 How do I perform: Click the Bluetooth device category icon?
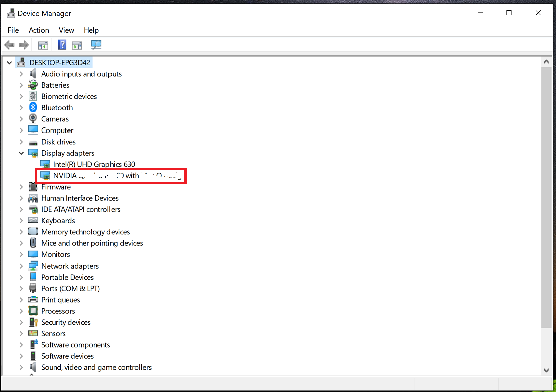33,108
